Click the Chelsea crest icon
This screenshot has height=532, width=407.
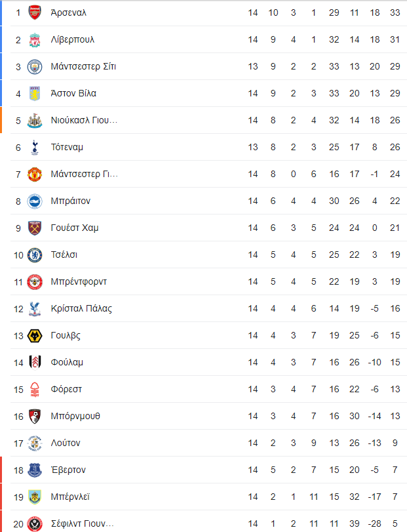click(x=35, y=255)
